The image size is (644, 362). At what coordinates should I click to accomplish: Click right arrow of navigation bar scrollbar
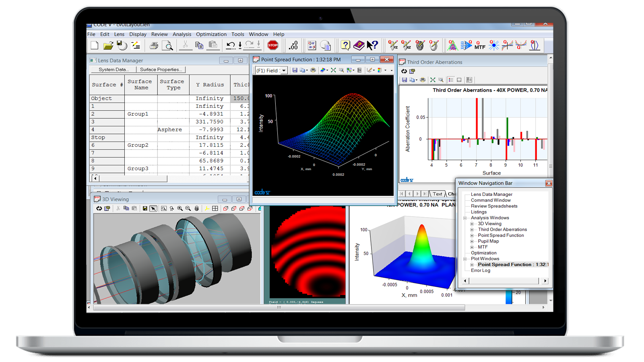click(545, 281)
